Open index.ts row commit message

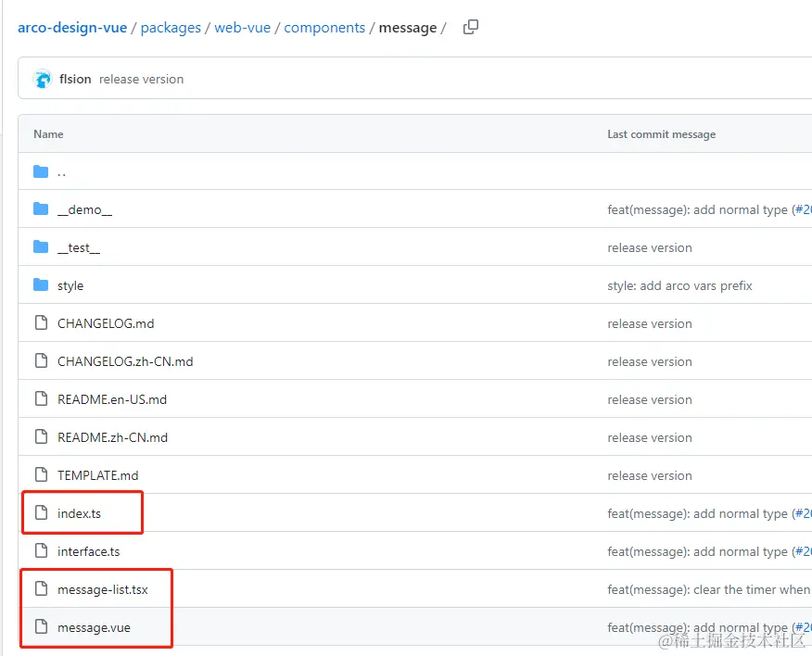coord(698,513)
